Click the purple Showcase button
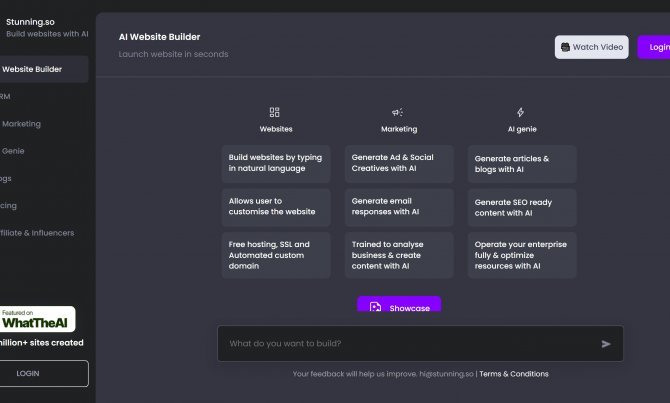Image resolution: width=670 pixels, height=403 pixels. click(x=399, y=305)
